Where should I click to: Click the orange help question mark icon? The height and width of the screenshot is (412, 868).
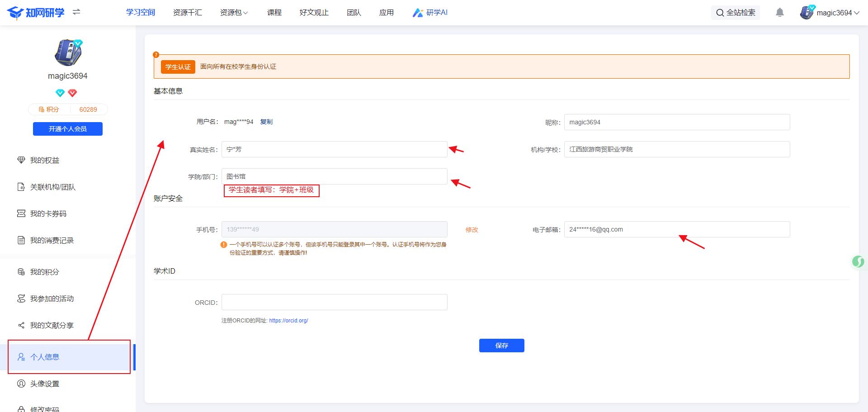point(156,55)
